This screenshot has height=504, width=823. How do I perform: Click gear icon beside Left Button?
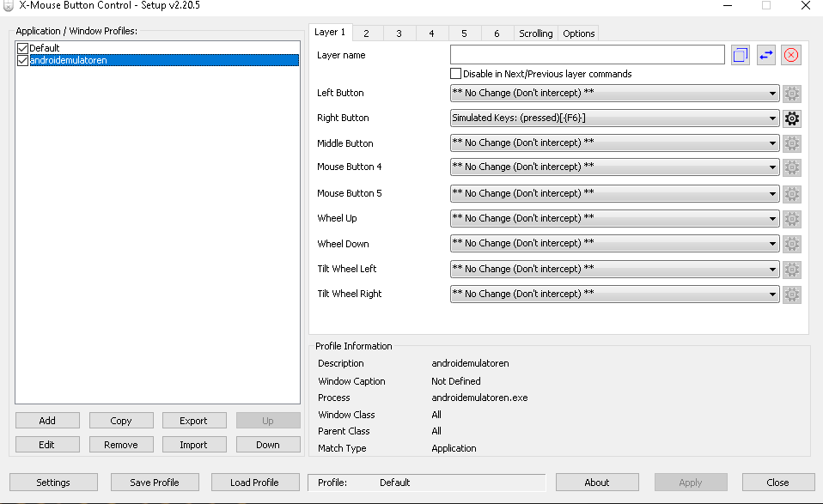pos(791,94)
